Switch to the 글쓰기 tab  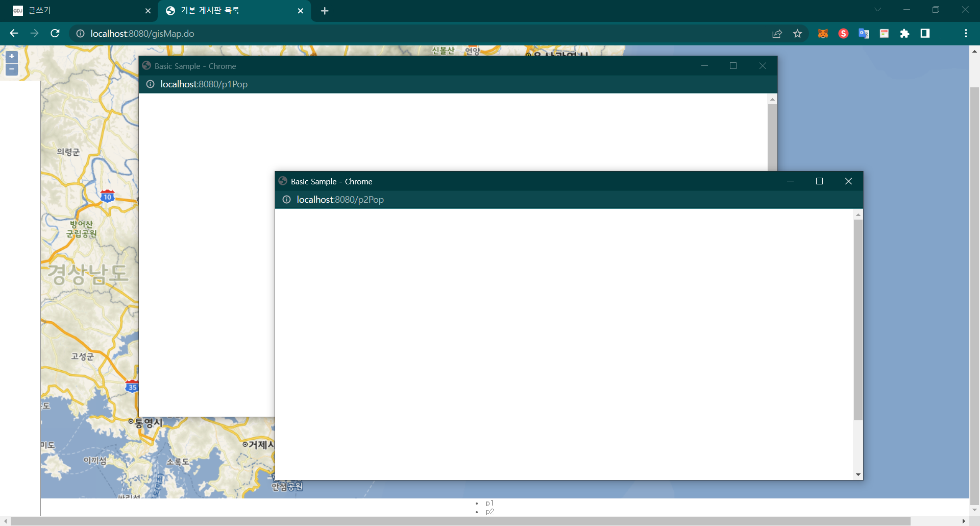point(79,11)
